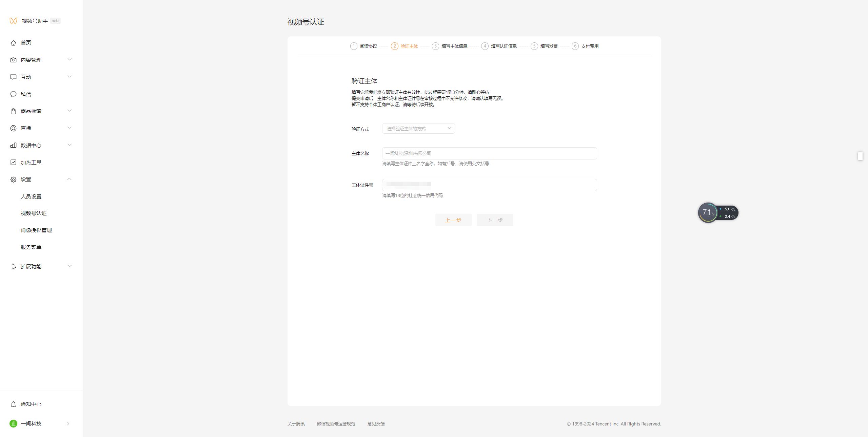Click the chat bubble icon beside 互动
The width and height of the screenshot is (868, 437).
pyautogui.click(x=13, y=77)
